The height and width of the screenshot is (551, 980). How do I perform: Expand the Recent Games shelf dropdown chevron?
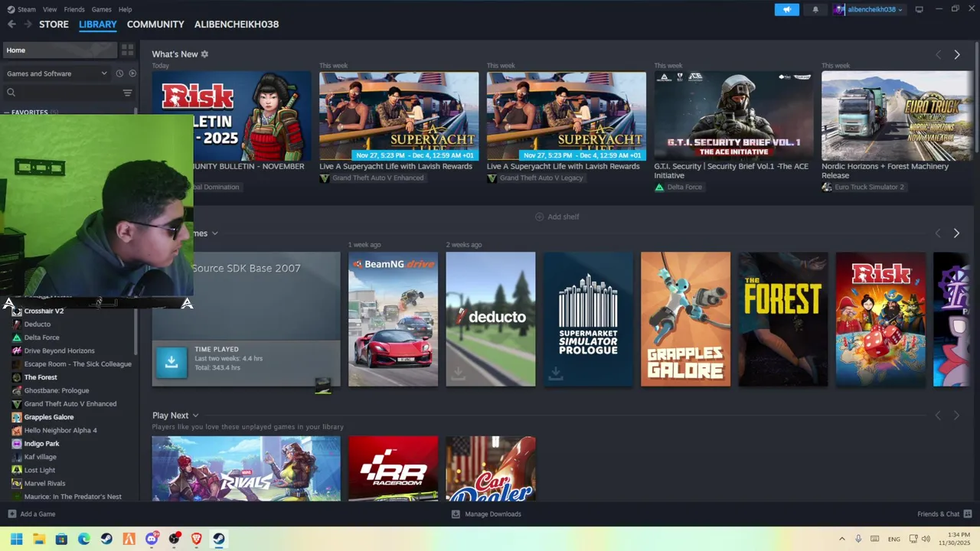pos(215,233)
